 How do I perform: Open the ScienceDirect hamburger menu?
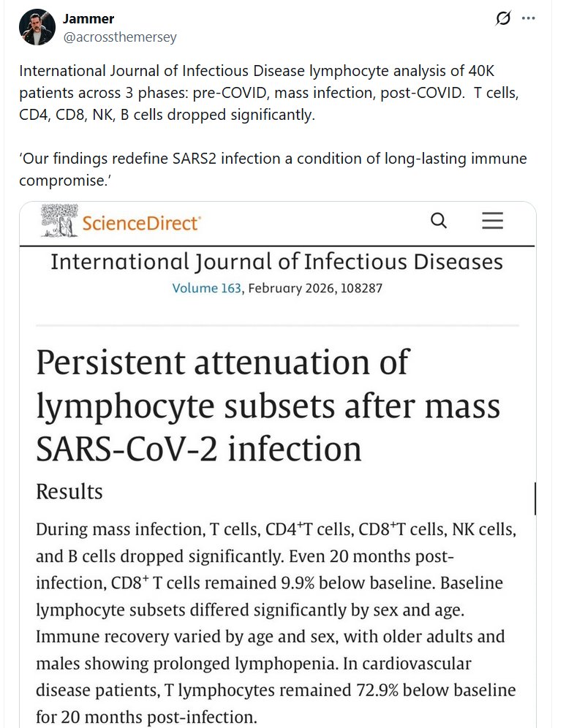pos(493,221)
